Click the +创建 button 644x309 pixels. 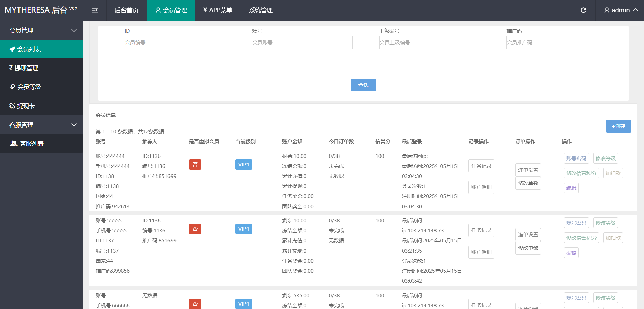tap(618, 126)
